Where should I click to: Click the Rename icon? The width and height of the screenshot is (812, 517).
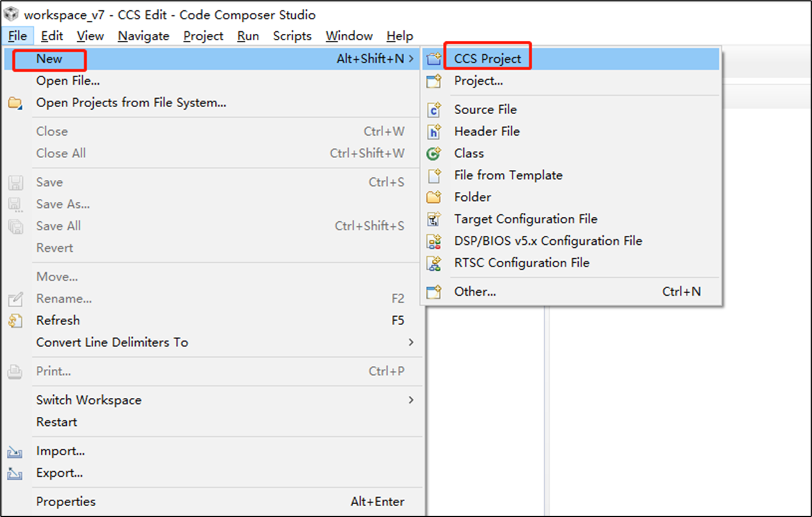pos(15,299)
